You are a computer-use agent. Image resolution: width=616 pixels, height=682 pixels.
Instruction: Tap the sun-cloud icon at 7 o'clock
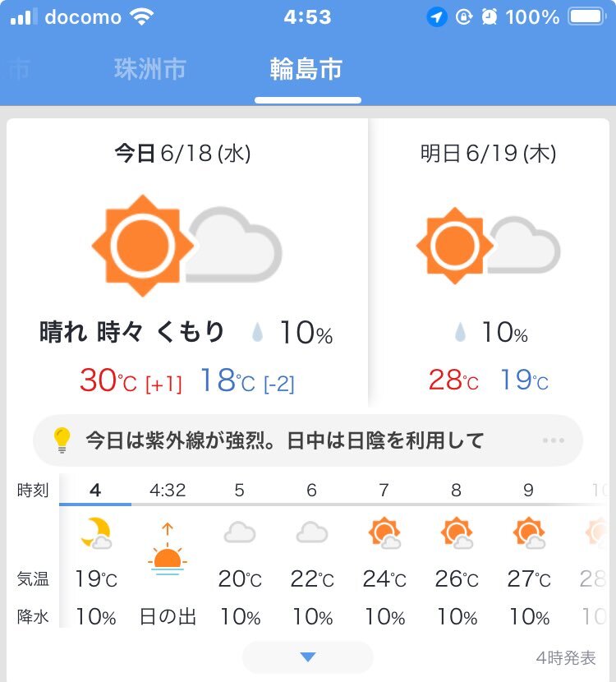(x=384, y=532)
